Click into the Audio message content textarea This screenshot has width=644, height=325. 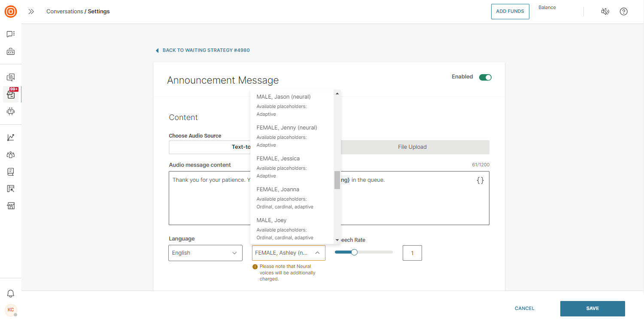coord(329,198)
